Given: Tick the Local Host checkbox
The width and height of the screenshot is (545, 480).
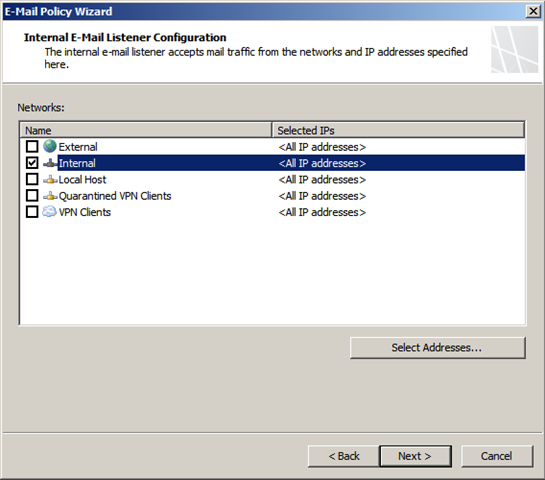Looking at the screenshot, I should pos(32,179).
